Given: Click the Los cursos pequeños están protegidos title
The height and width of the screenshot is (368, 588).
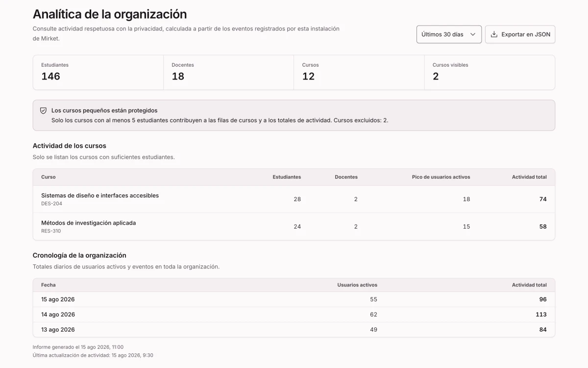Looking at the screenshot, I should (104, 111).
